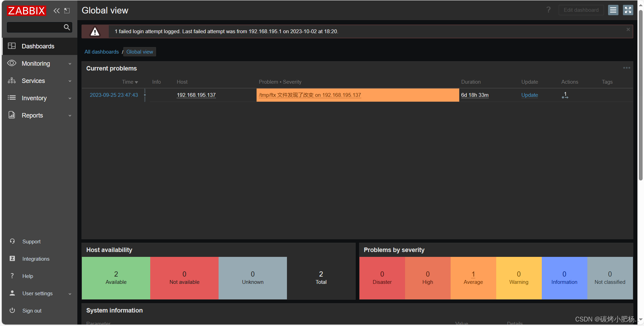Expand User settings chevron
The width and height of the screenshot is (644, 326).
[70, 294]
